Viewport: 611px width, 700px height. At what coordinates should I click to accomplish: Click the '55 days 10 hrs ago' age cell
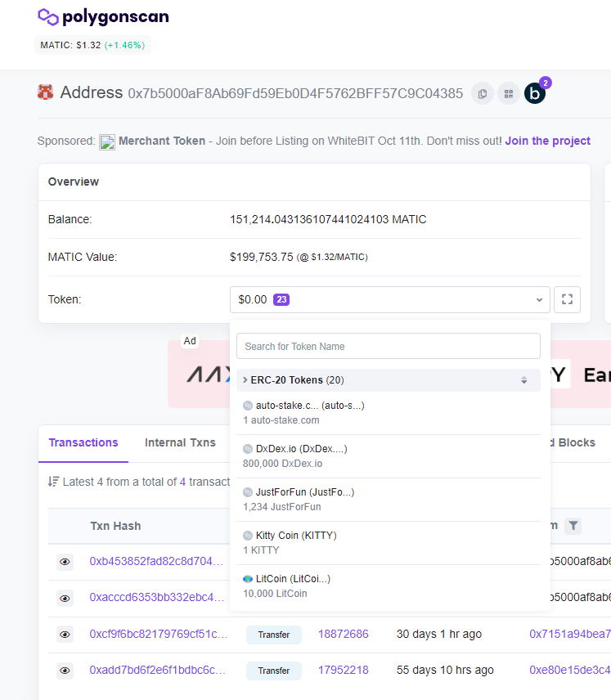click(445, 670)
